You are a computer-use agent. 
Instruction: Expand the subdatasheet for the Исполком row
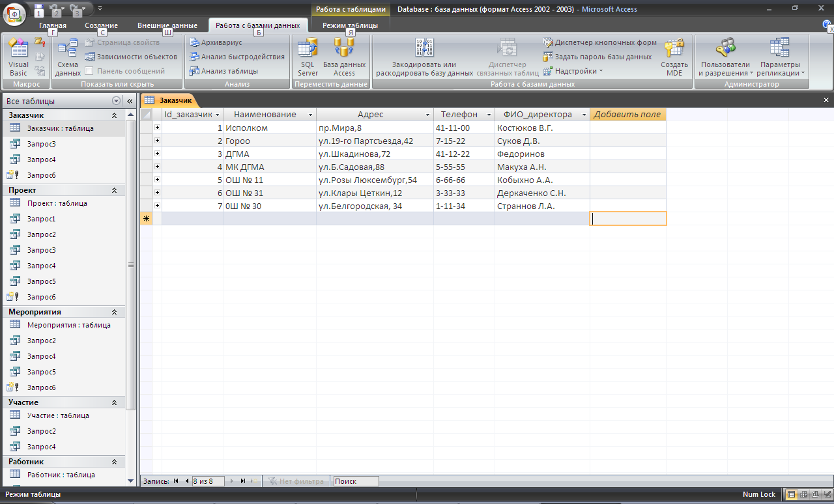(x=157, y=128)
